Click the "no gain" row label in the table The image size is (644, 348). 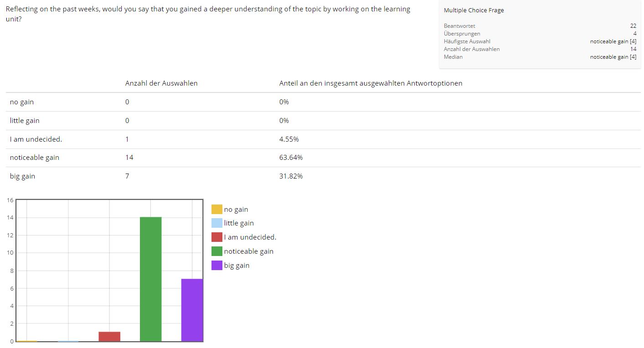(22, 102)
